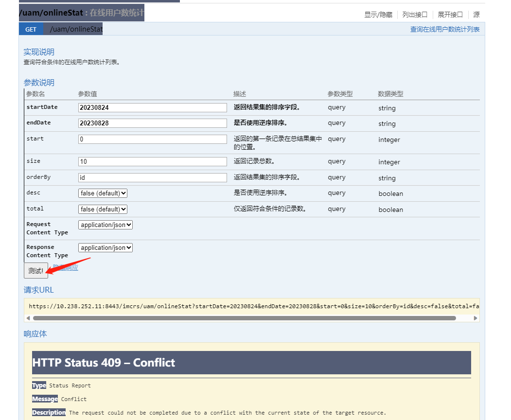The width and height of the screenshot is (511, 420).
Task: Click the endDate parameter name
Action: click(x=38, y=122)
